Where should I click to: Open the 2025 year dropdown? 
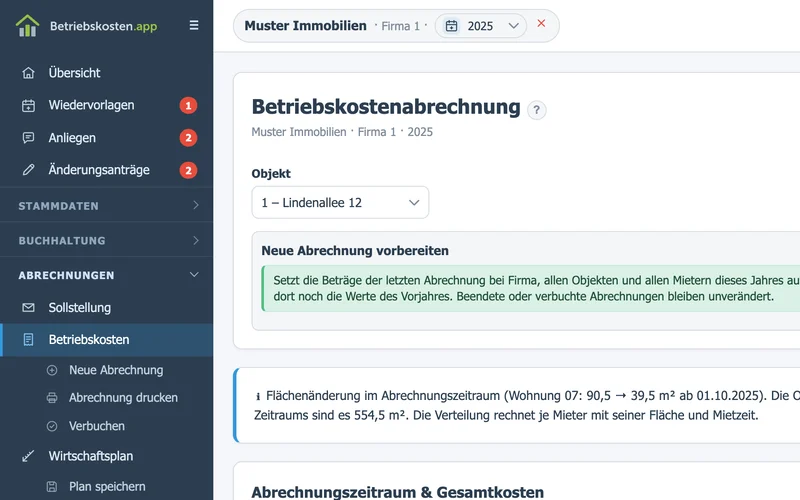point(481,26)
